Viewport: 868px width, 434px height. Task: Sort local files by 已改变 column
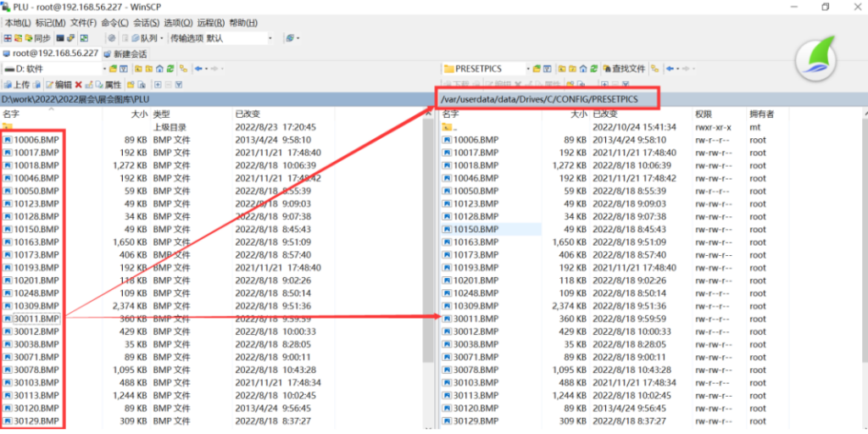click(283, 114)
